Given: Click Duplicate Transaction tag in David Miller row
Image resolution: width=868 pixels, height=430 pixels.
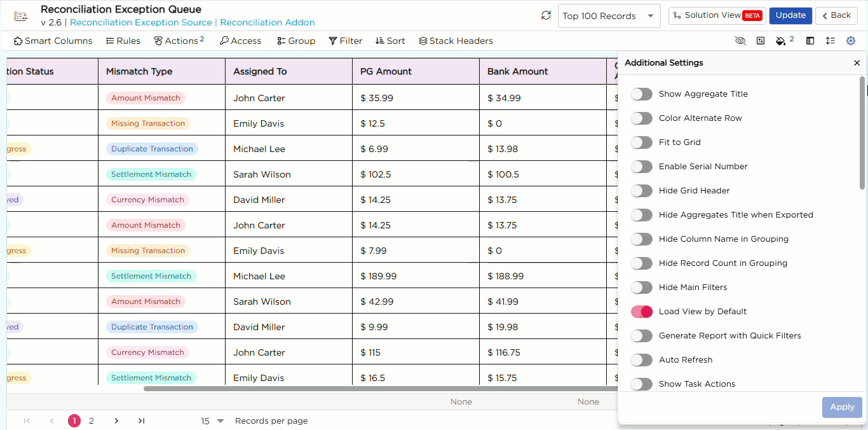Looking at the screenshot, I should pyautogui.click(x=152, y=327).
